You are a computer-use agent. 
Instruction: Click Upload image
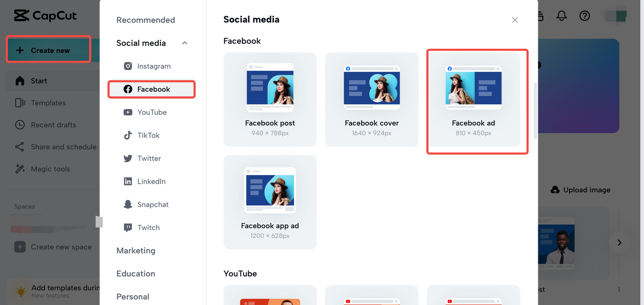tap(581, 190)
